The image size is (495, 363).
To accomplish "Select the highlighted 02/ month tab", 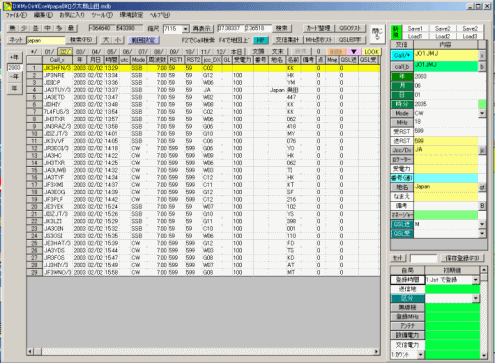I will point(65,52).
